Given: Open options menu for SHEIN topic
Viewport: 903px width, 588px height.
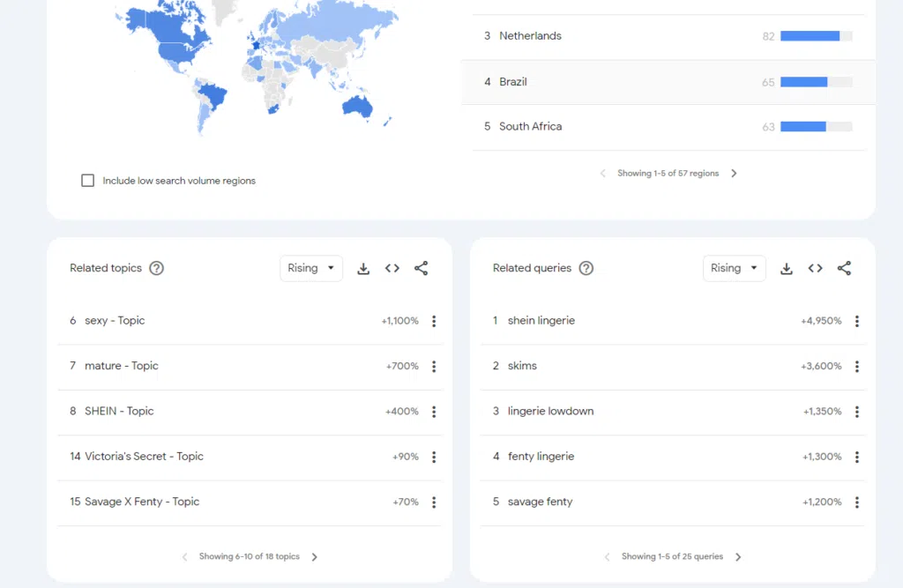Looking at the screenshot, I should point(434,412).
